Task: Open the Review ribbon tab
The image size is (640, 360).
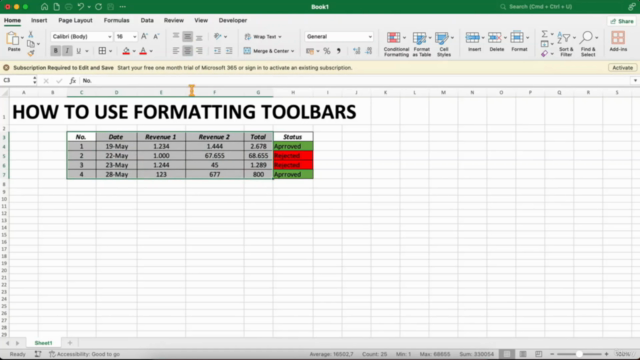Action: click(x=173, y=20)
